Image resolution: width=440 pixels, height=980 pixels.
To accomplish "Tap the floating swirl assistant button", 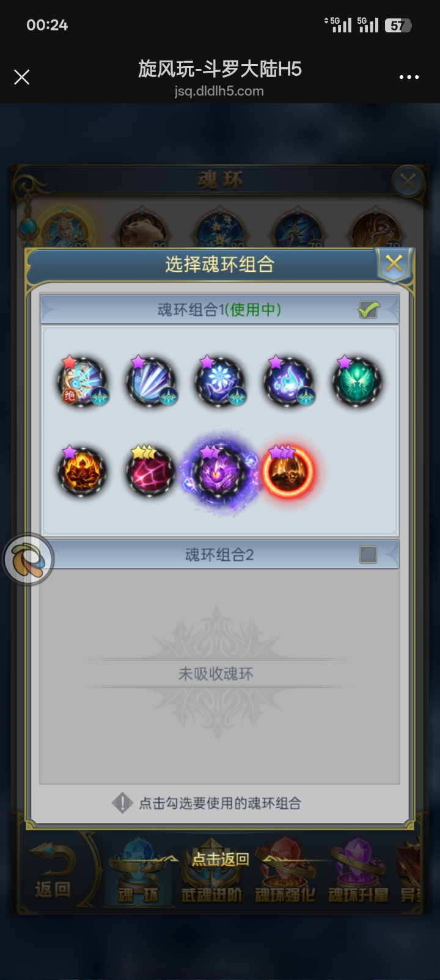I will [29, 559].
